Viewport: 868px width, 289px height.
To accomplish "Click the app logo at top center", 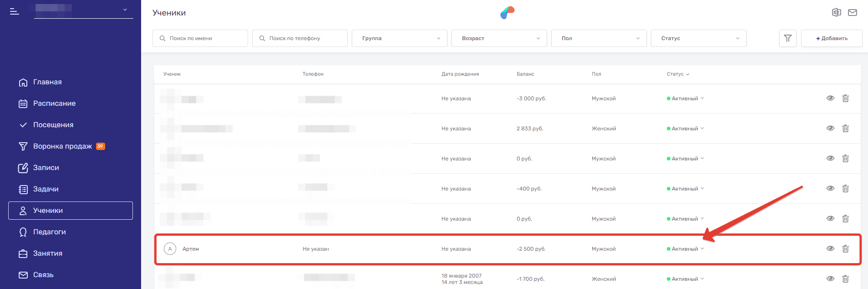I will click(507, 13).
